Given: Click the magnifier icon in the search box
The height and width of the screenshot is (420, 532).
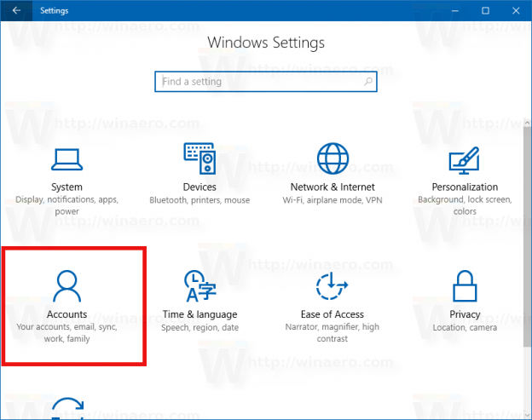Looking at the screenshot, I should (367, 82).
